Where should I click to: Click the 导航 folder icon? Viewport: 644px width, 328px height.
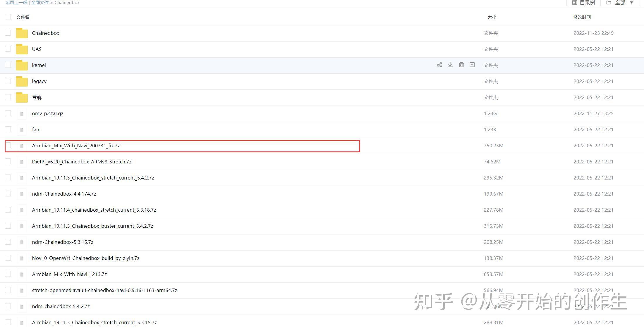coord(22,97)
